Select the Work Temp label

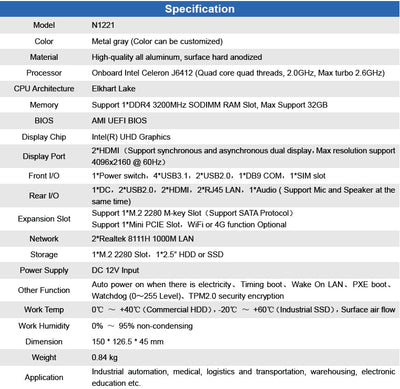[x=44, y=310]
